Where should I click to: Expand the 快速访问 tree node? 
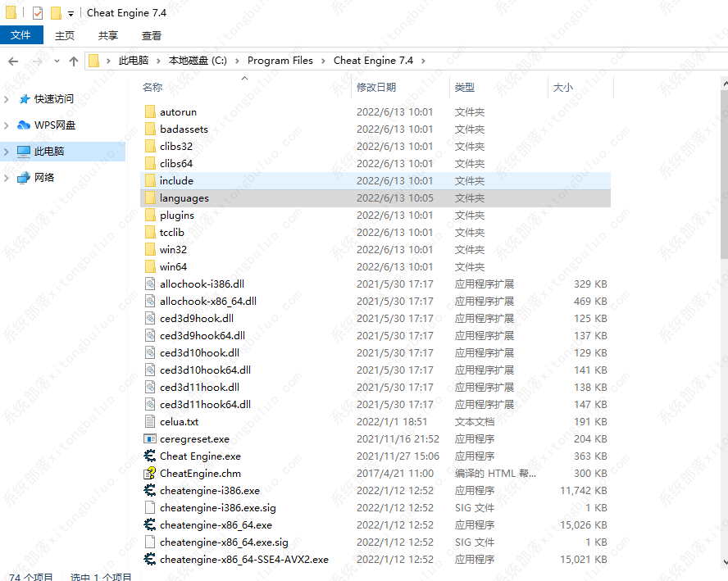tap(6, 99)
